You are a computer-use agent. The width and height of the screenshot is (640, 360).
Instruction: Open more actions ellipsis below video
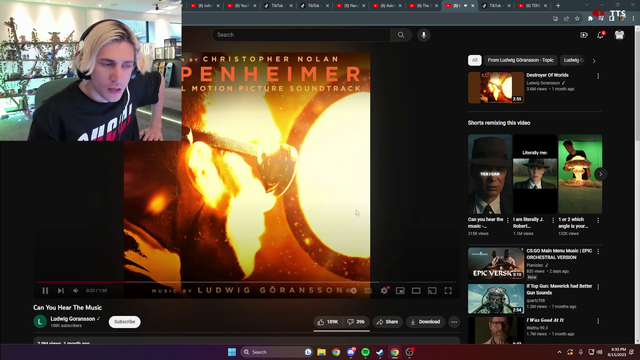click(454, 322)
